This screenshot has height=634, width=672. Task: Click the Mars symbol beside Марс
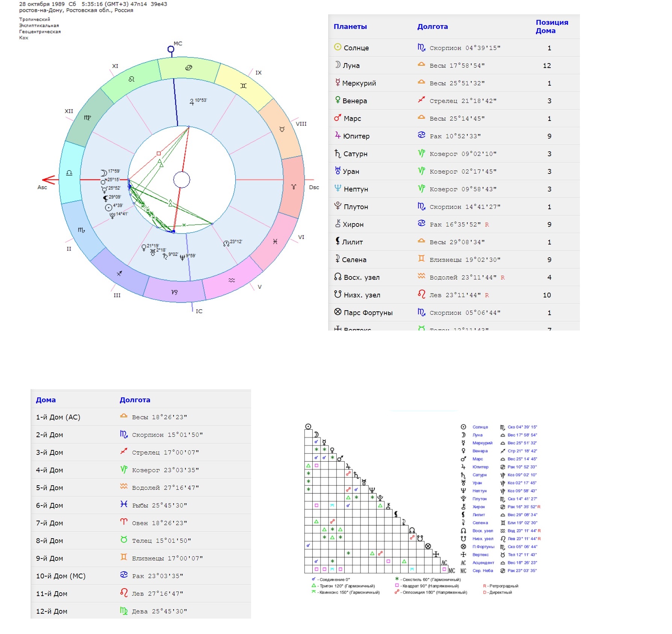pyautogui.click(x=338, y=118)
